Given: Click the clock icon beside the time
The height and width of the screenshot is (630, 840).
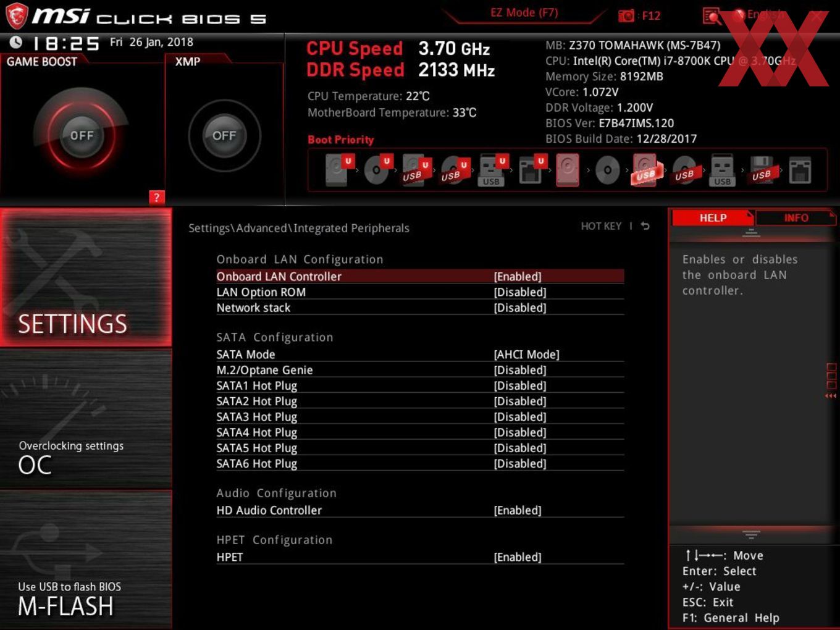Looking at the screenshot, I should click(16, 42).
